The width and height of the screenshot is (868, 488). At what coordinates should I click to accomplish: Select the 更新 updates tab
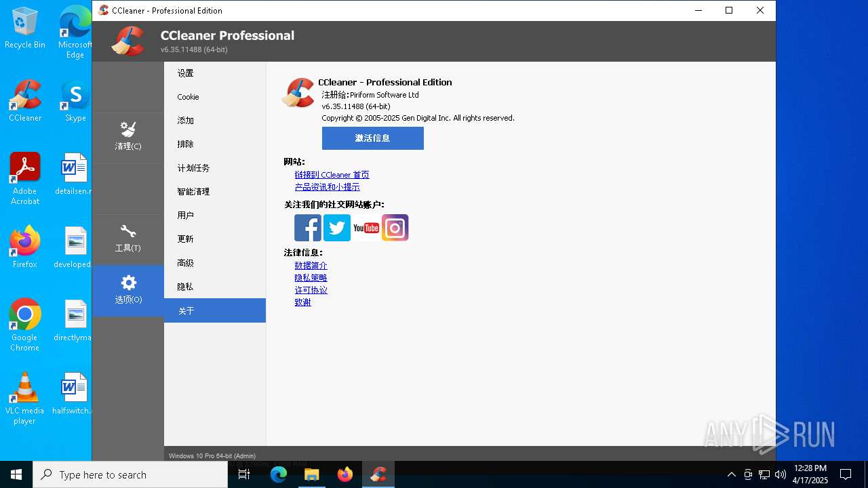(x=215, y=239)
